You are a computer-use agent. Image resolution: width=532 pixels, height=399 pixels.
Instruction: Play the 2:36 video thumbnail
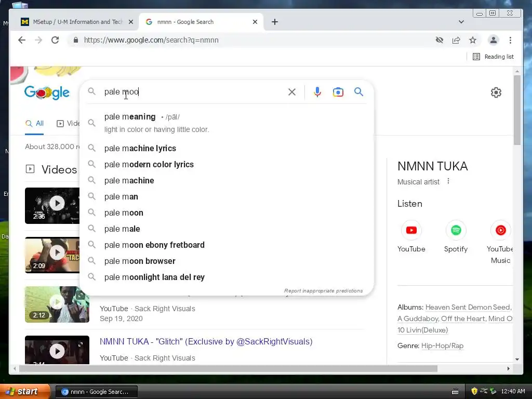pos(52,206)
